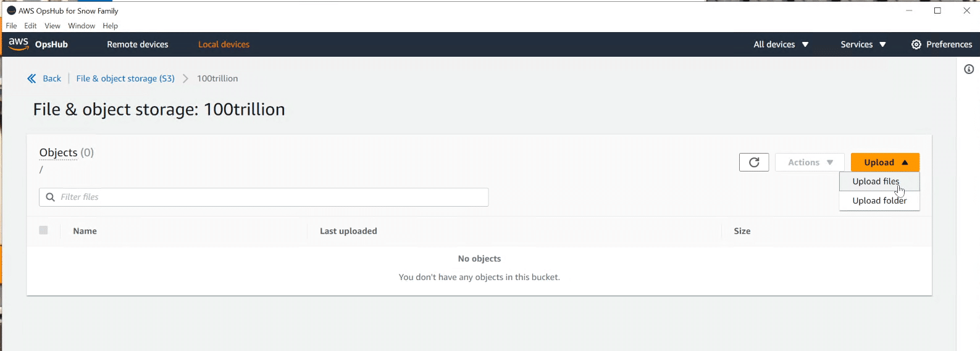Click the refresh objects icon button
Image resolution: width=980 pixels, height=351 pixels.
[x=754, y=162]
